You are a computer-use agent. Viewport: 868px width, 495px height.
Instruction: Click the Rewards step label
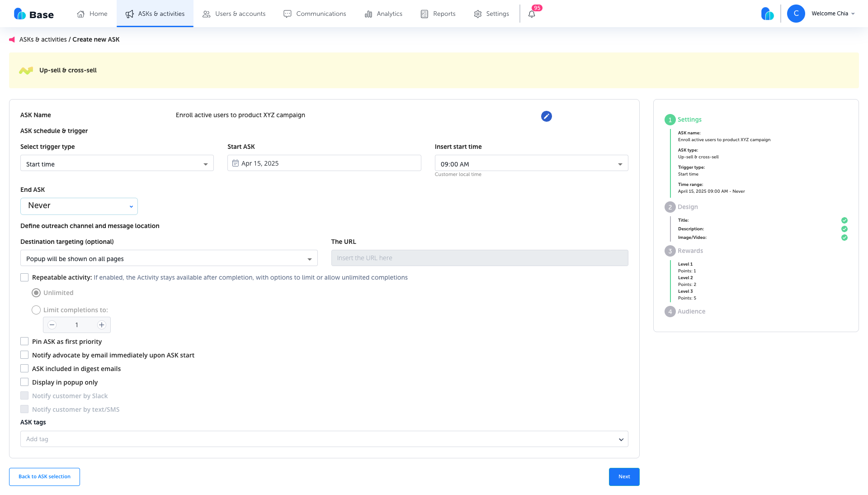click(x=690, y=251)
